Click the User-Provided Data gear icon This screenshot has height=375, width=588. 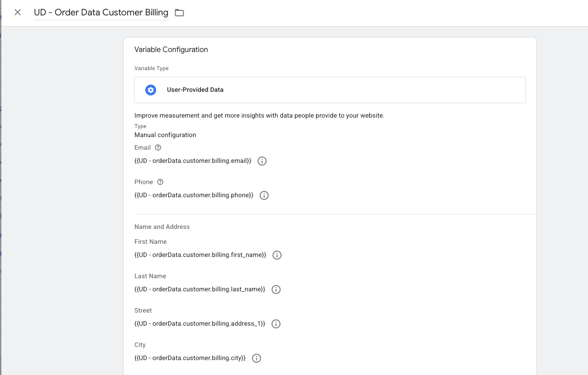pyautogui.click(x=150, y=90)
